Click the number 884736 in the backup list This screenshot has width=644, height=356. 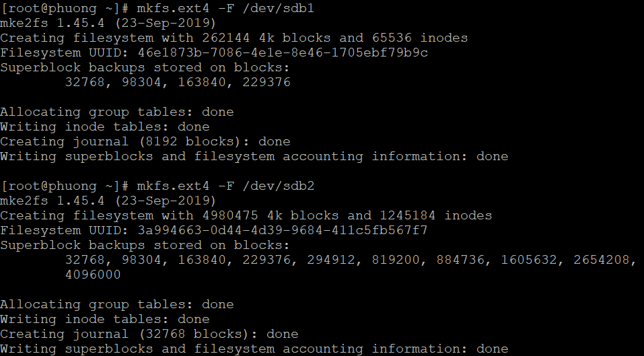(x=460, y=260)
